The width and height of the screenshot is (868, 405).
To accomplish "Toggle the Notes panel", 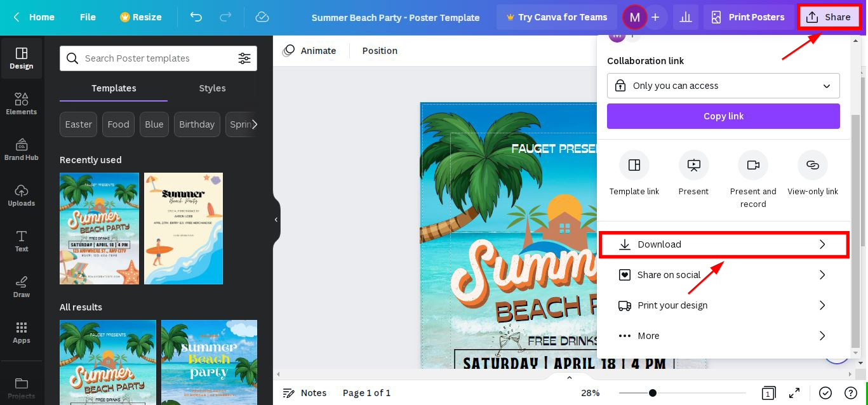I will [305, 393].
